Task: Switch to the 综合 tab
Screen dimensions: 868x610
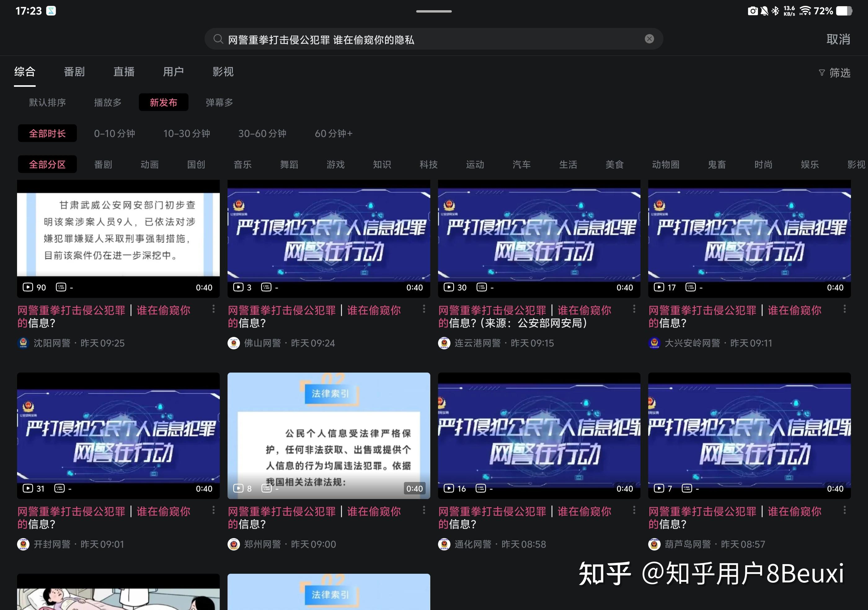Action: 25,72
